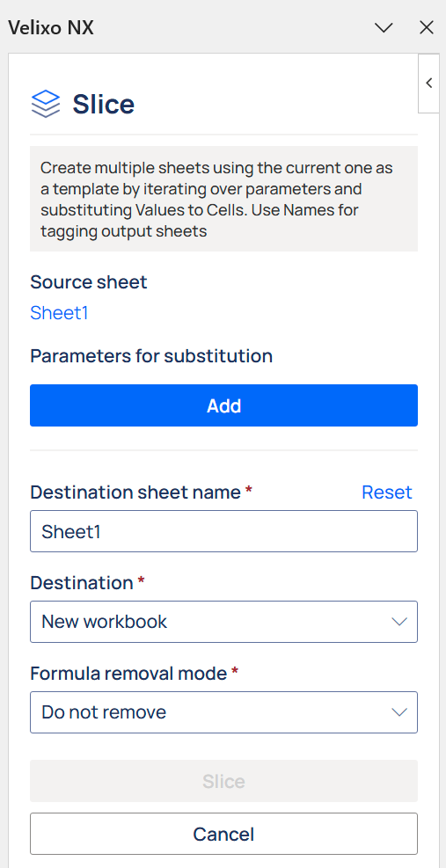Open the Destination combo box showing New workbook
446x868 pixels.
[223, 622]
